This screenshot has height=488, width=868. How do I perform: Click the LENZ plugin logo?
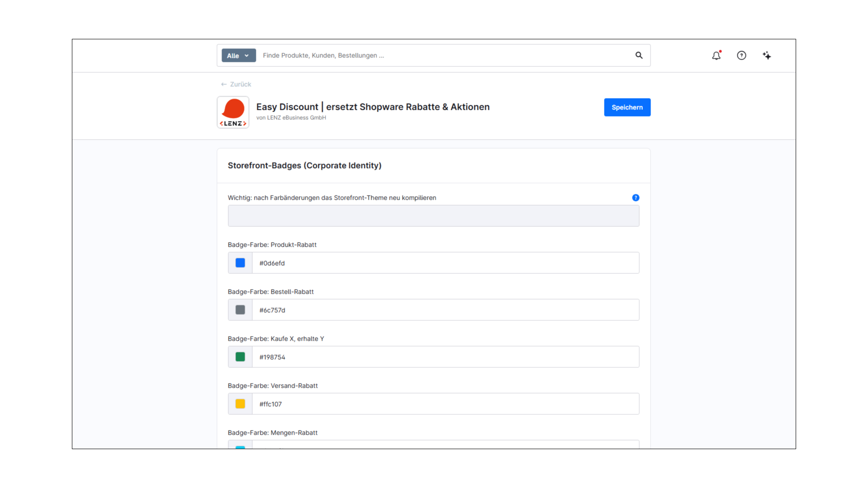tap(233, 112)
